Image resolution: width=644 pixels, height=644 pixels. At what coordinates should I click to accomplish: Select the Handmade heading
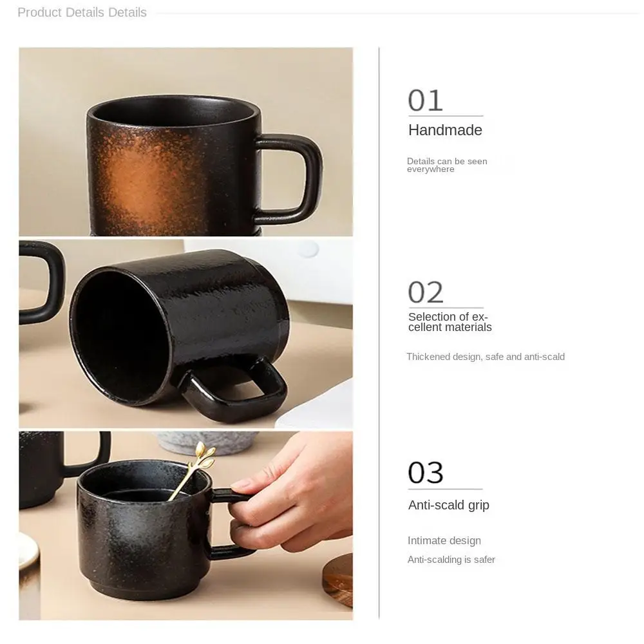click(445, 130)
